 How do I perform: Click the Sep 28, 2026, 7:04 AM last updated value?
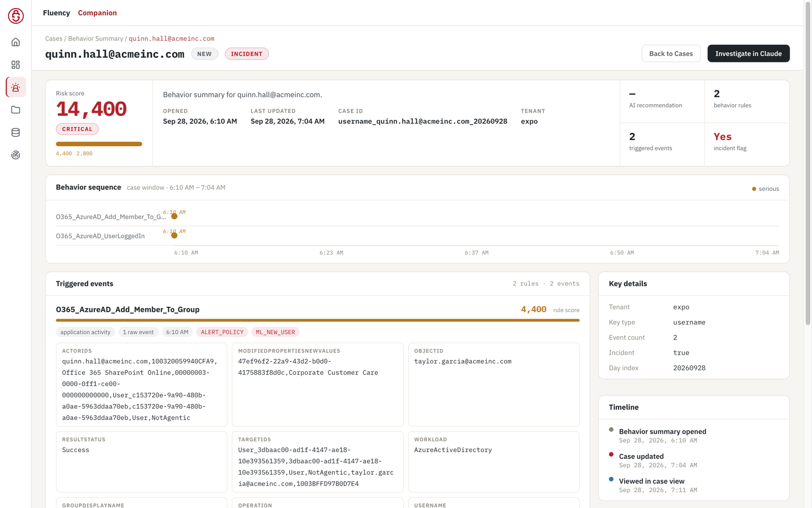288,121
